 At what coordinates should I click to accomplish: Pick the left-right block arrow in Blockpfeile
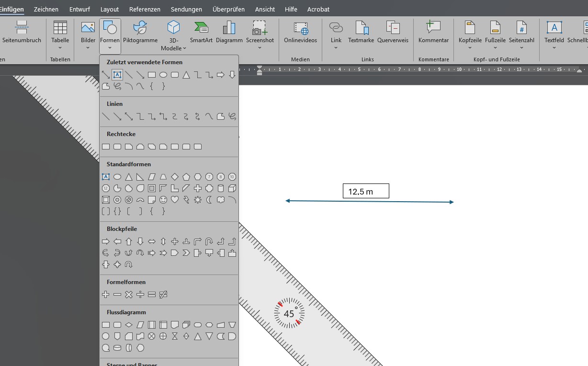(x=152, y=241)
